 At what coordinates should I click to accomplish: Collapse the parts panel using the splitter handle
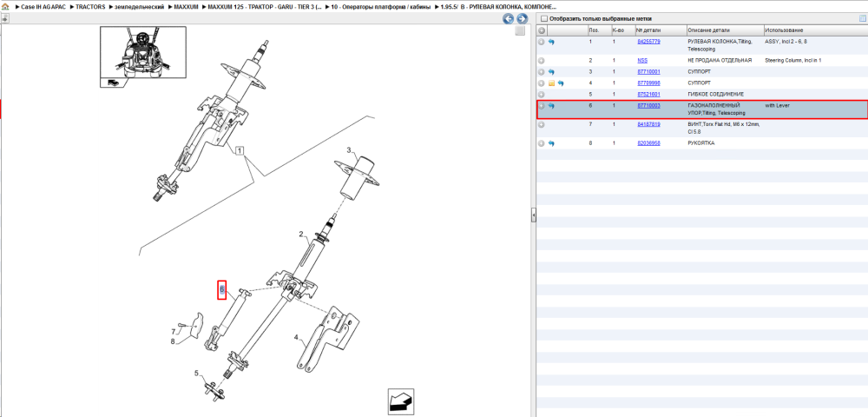[x=534, y=215]
